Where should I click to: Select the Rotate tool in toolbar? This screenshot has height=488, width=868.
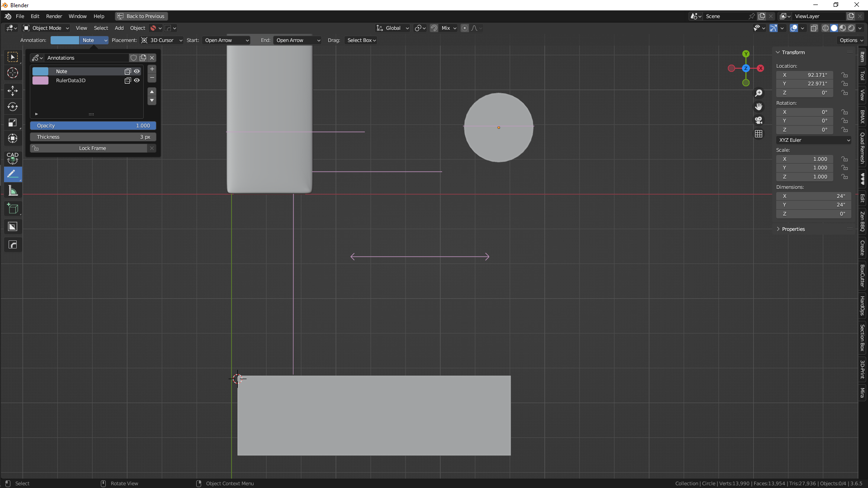click(13, 107)
